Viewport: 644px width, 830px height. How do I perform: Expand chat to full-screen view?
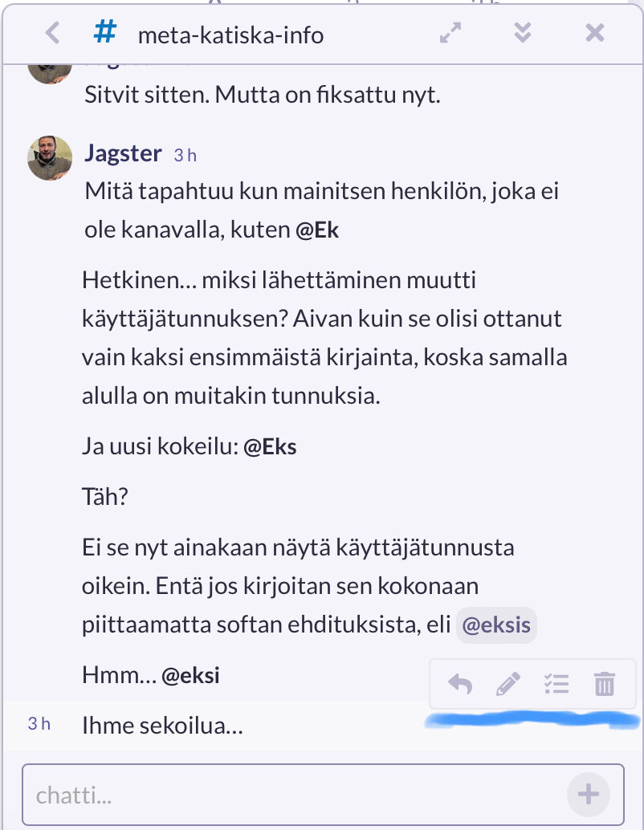click(451, 33)
